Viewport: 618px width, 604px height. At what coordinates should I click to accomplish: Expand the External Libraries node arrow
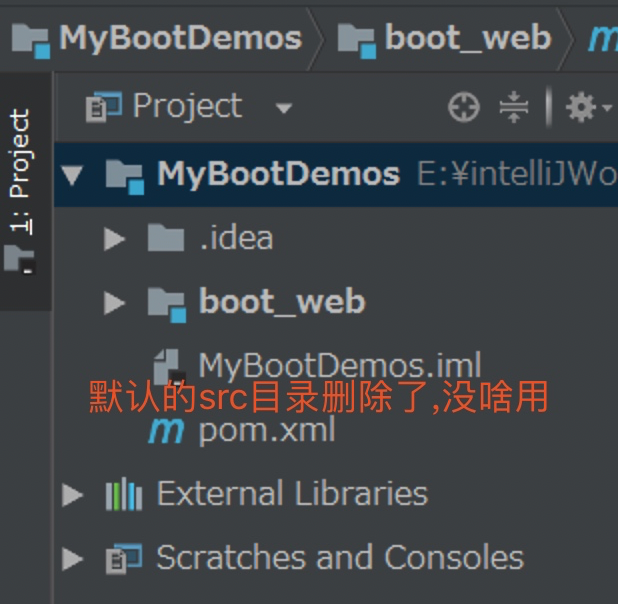pos(73,494)
